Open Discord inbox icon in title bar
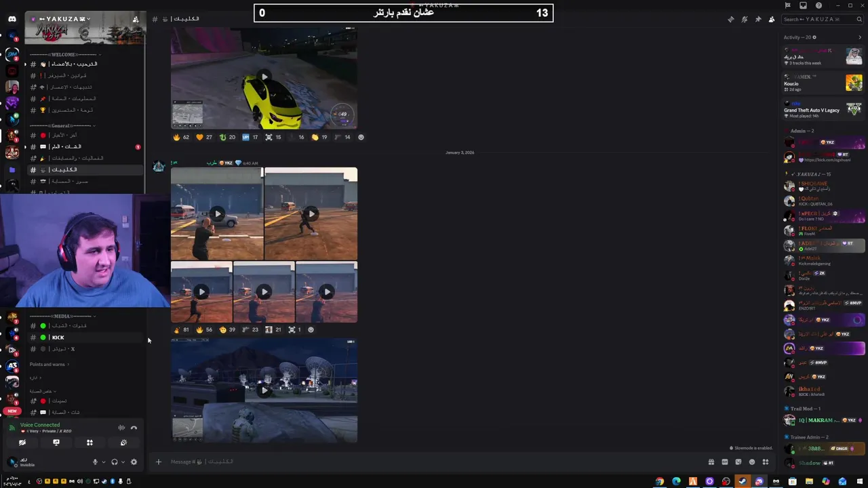Image resolution: width=868 pixels, height=488 pixels. [x=803, y=5]
